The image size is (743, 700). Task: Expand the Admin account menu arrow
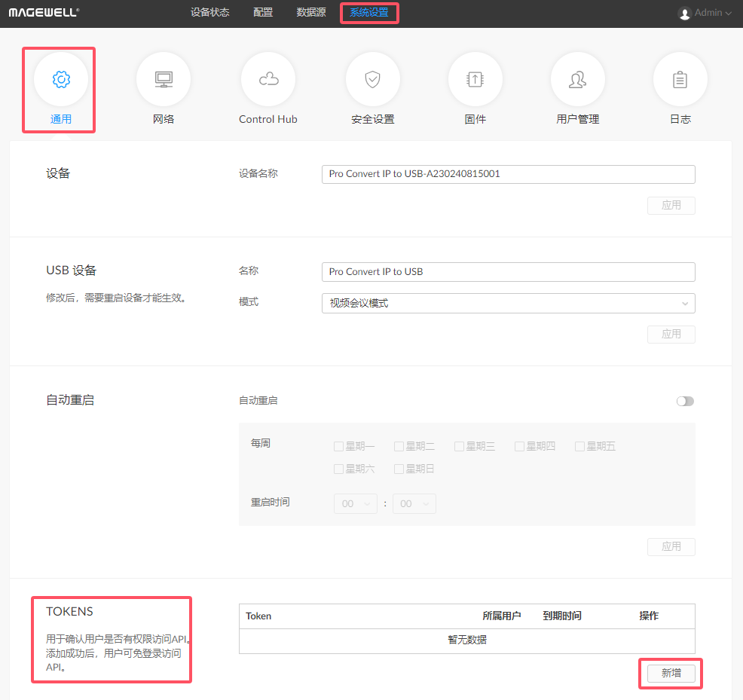(x=729, y=14)
